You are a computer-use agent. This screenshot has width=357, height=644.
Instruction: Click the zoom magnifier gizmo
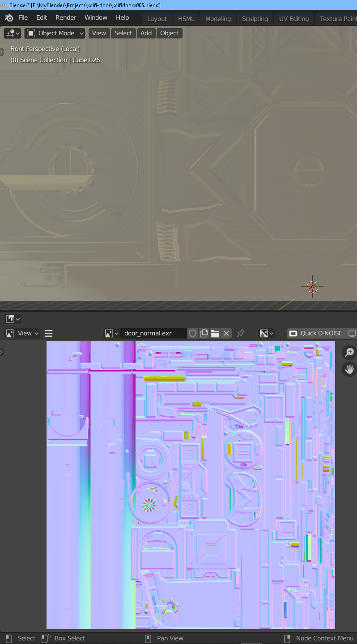point(349,352)
